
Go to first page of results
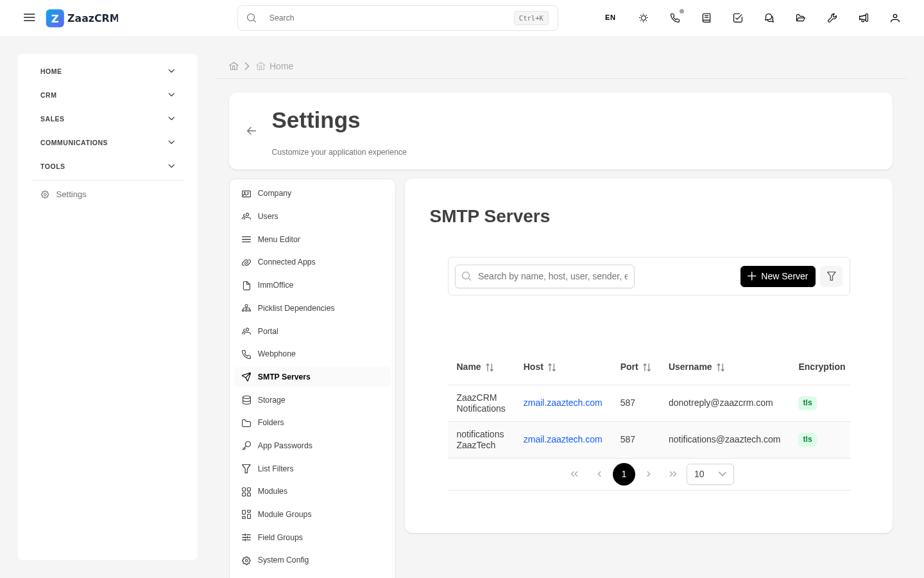574,474
